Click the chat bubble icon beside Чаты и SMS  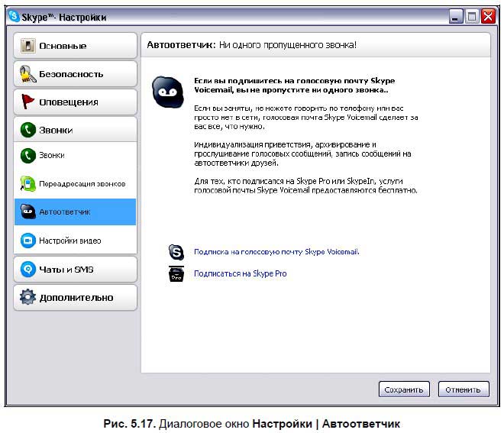(x=28, y=269)
